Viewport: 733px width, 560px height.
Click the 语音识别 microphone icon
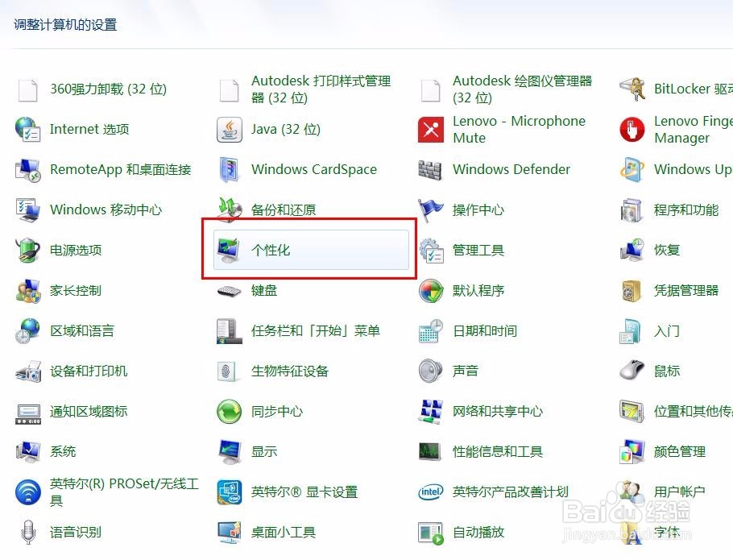pyautogui.click(x=28, y=533)
